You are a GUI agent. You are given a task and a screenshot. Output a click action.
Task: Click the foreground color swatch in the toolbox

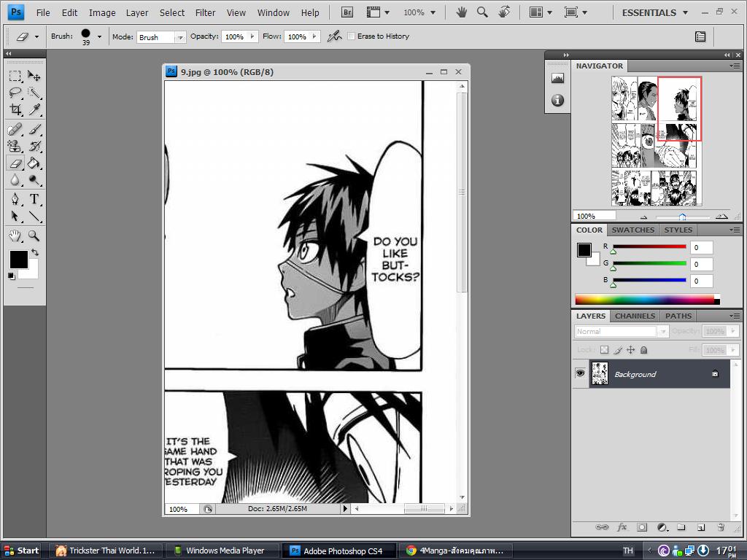[18, 259]
